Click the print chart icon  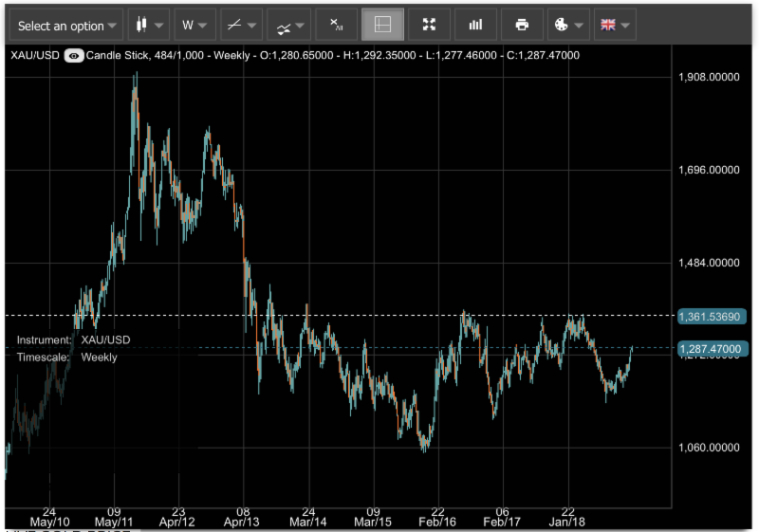521,25
